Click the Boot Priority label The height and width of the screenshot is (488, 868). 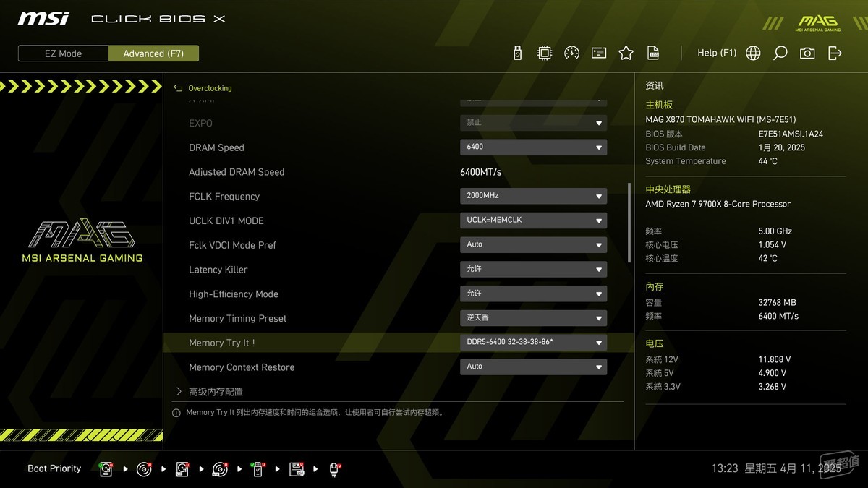(x=54, y=468)
